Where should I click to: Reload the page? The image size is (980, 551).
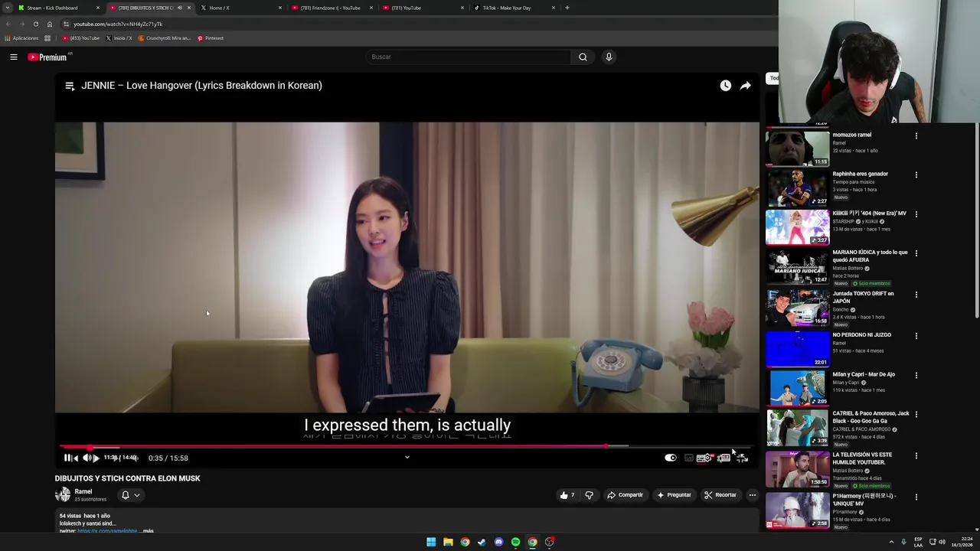pos(35,24)
